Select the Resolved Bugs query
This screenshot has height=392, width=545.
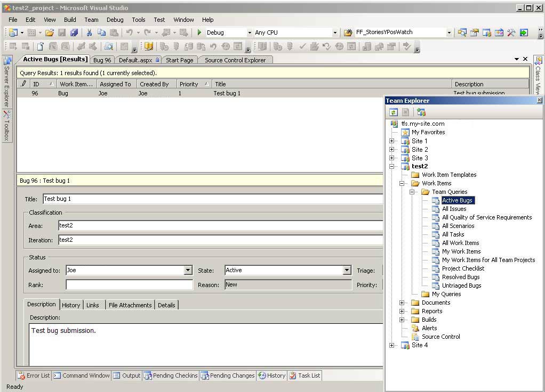pyautogui.click(x=461, y=277)
